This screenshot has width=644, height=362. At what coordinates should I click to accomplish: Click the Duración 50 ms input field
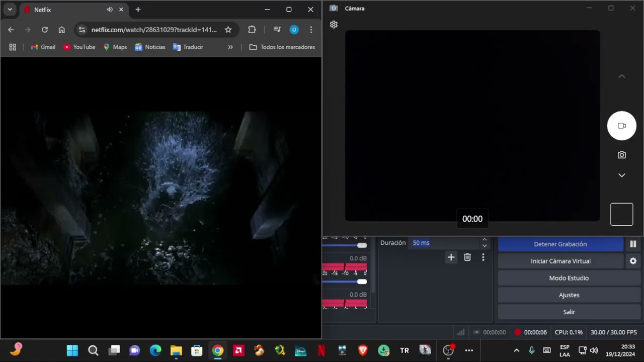pyautogui.click(x=445, y=243)
